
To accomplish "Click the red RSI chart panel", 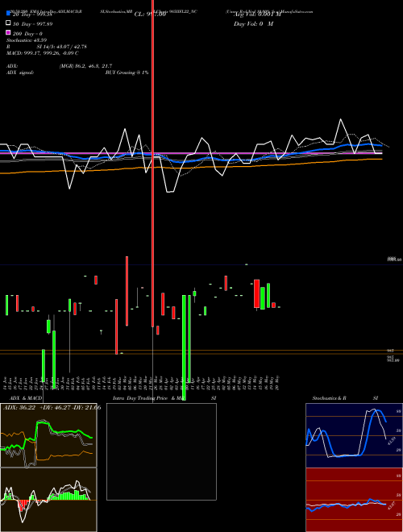I will 354,500.
